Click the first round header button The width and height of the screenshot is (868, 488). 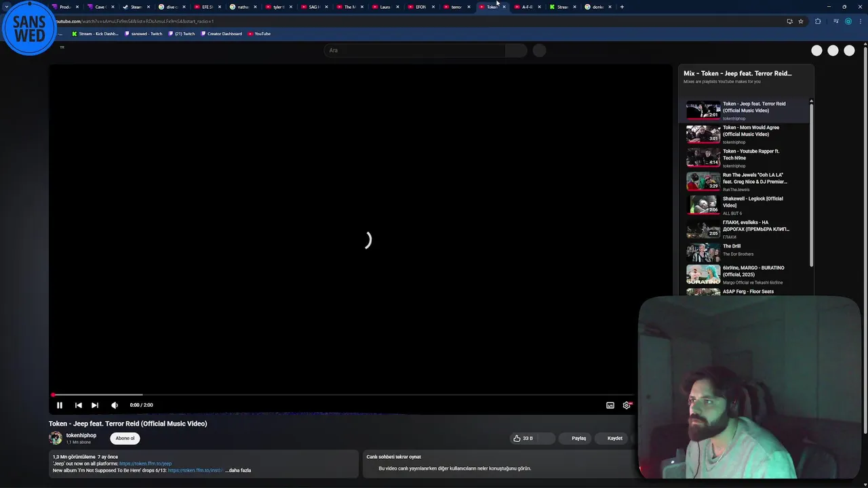pyautogui.click(x=816, y=50)
